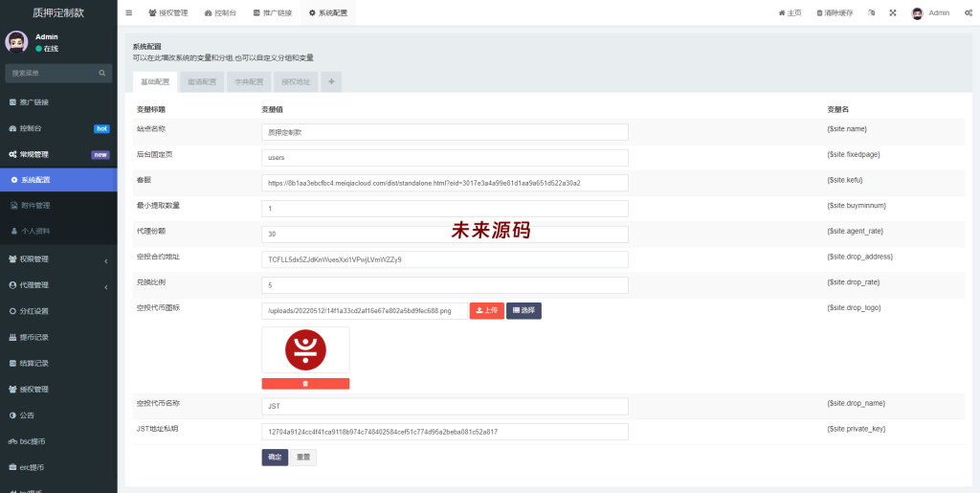This screenshot has height=493, width=980.
Task: Click the {$site.name} variable name text
Action: (x=847, y=128)
